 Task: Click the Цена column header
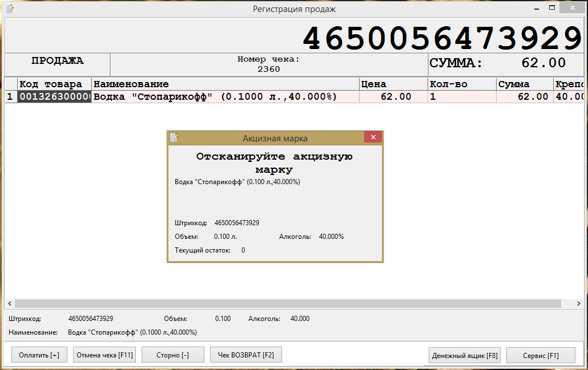tap(393, 84)
